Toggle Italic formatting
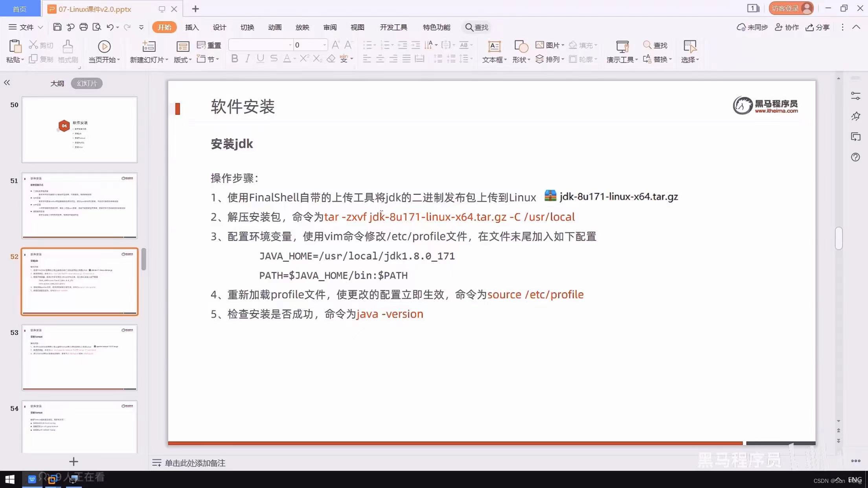 [247, 59]
